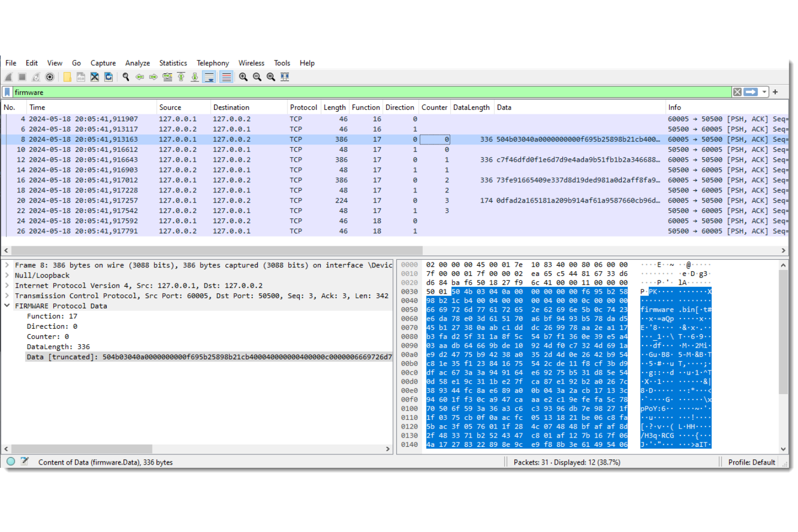The height and width of the screenshot is (532, 798).
Task: Sort by the Function column header
Action: [366, 107]
